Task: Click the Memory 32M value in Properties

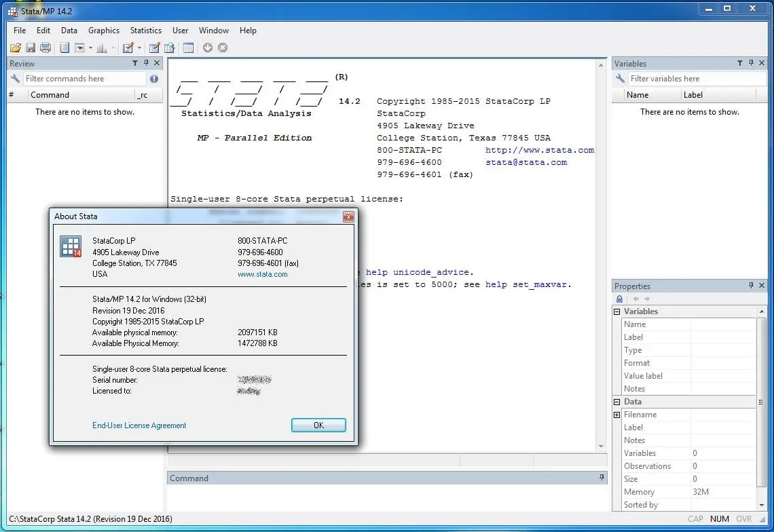Action: pos(701,492)
